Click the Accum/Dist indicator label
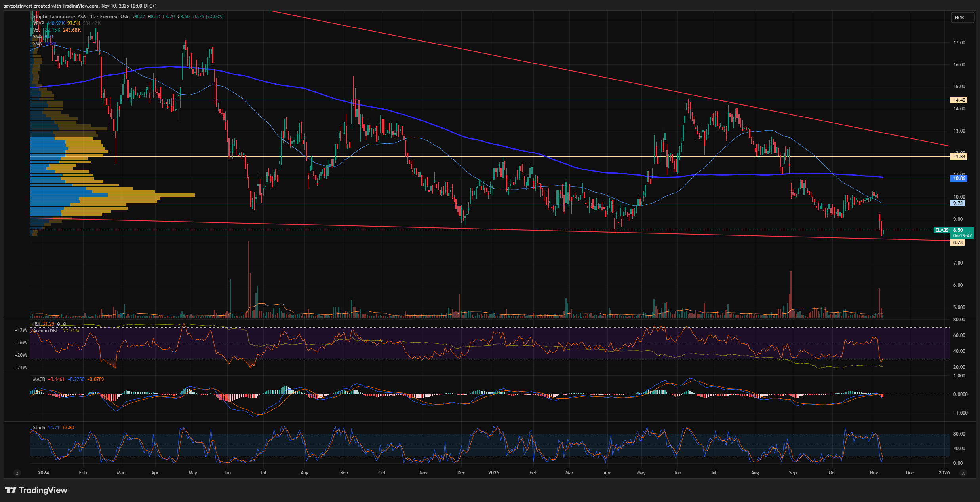 point(45,331)
